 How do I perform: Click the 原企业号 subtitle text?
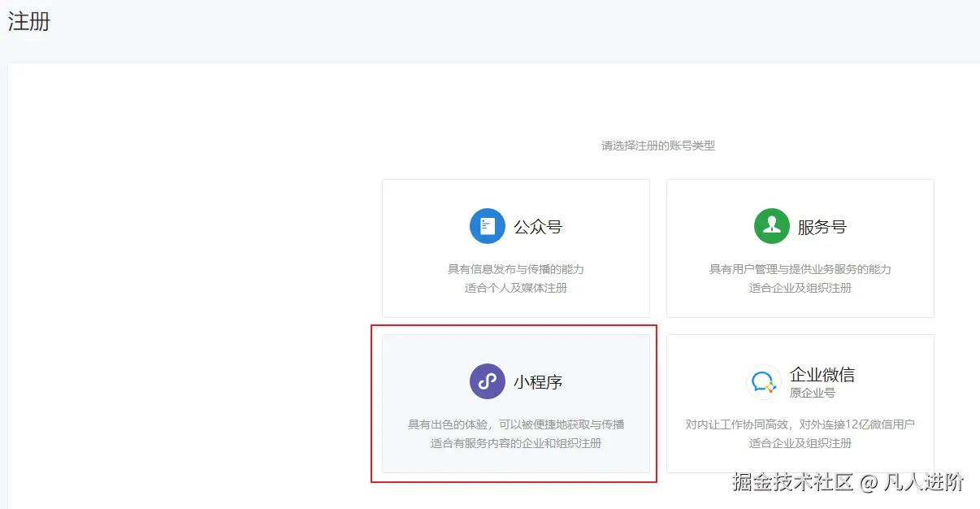[813, 393]
